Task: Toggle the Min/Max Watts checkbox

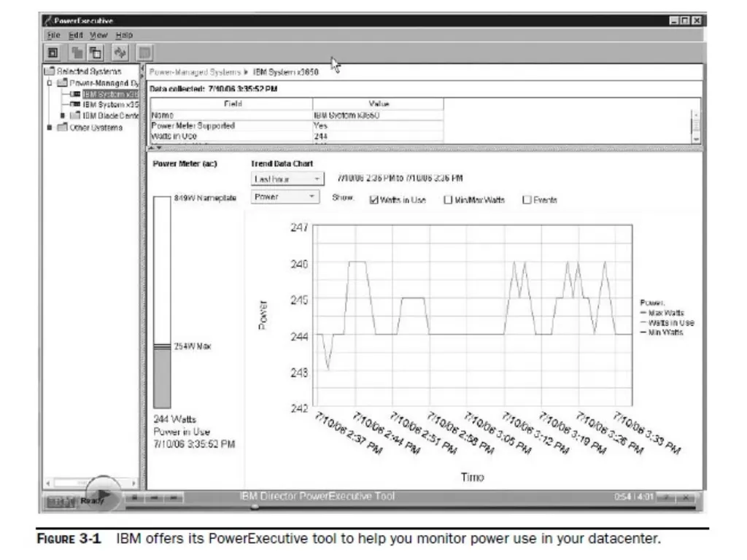Action: click(448, 200)
